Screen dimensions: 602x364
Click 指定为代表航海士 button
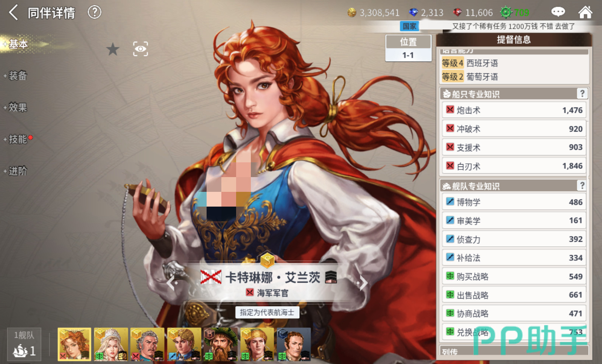(267, 312)
